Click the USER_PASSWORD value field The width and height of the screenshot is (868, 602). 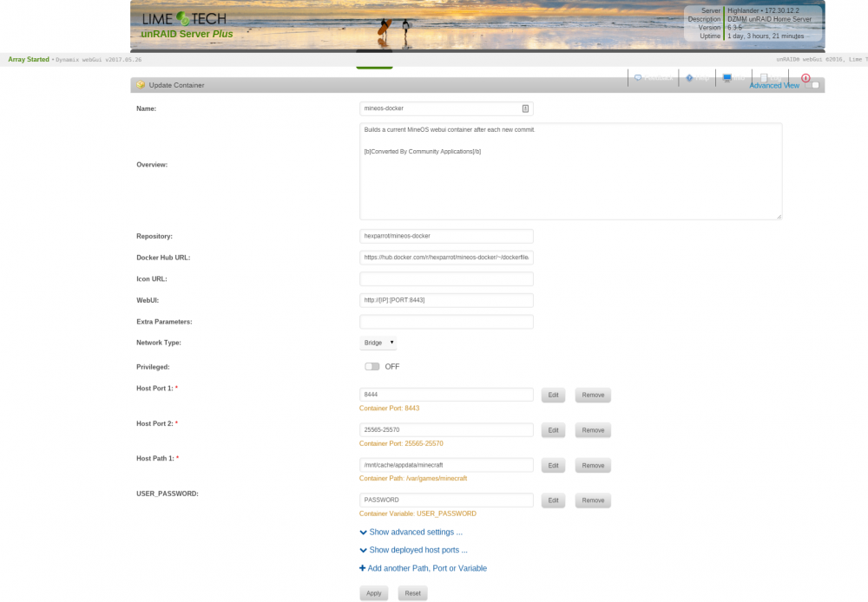point(446,501)
